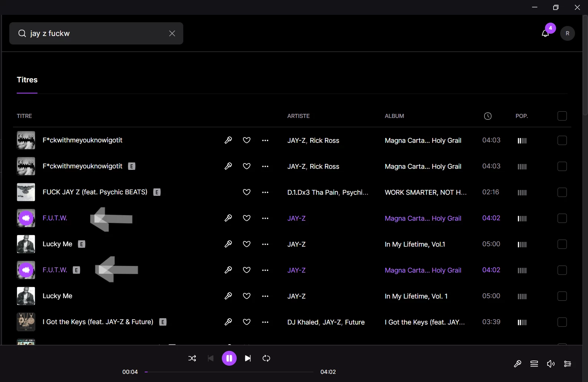Click the I Got the Keys cover thumbnail
Image resolution: width=588 pixels, height=382 pixels.
point(26,322)
